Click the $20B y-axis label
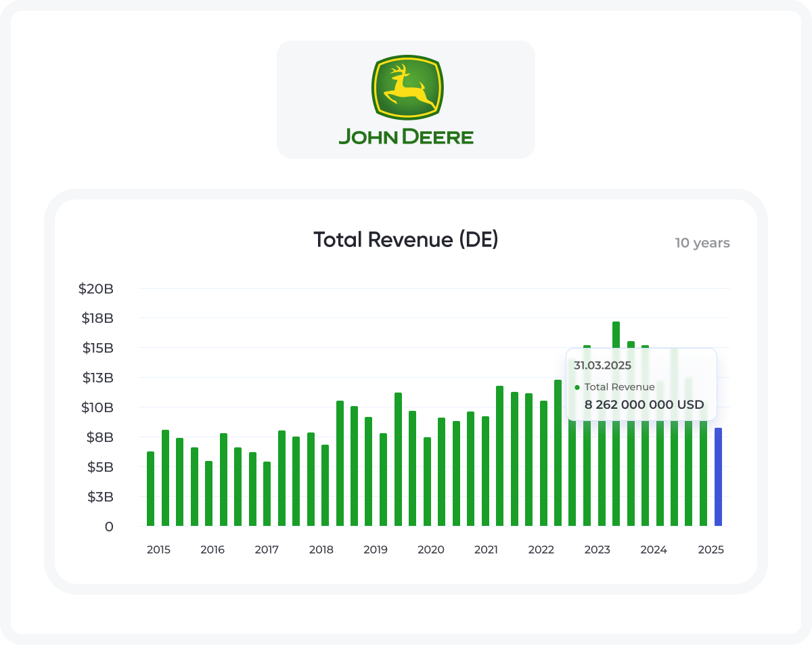Screen dimensions: 812x645 click(95, 289)
